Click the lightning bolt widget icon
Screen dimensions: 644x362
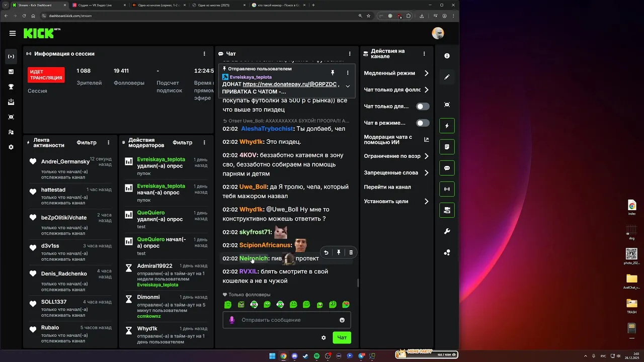pyautogui.click(x=447, y=126)
